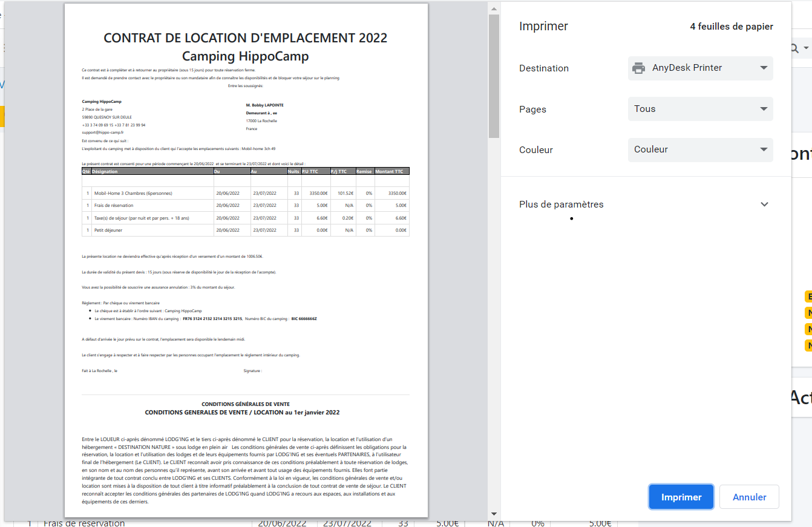812x527 pixels.
Task: Open the Destination dropdown
Action: [x=700, y=68]
